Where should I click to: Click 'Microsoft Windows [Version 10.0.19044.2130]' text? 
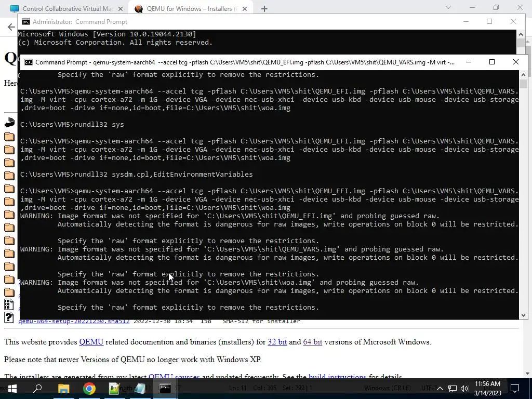point(107,34)
